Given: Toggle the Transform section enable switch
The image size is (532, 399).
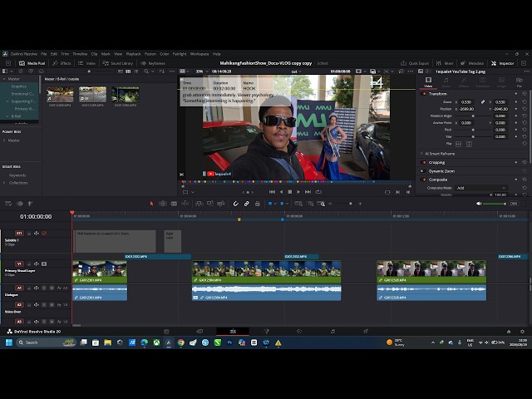Looking at the screenshot, I should pyautogui.click(x=423, y=94).
